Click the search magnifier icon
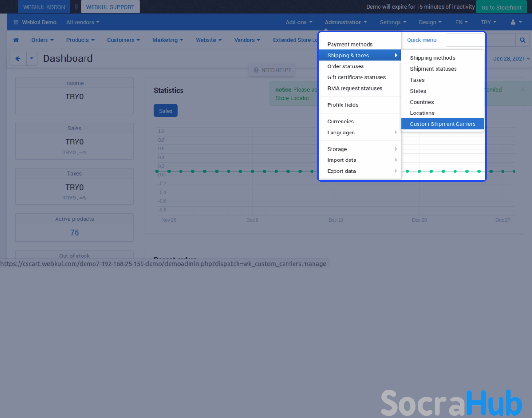Image resolution: width=532 pixels, height=418 pixels. (x=523, y=40)
